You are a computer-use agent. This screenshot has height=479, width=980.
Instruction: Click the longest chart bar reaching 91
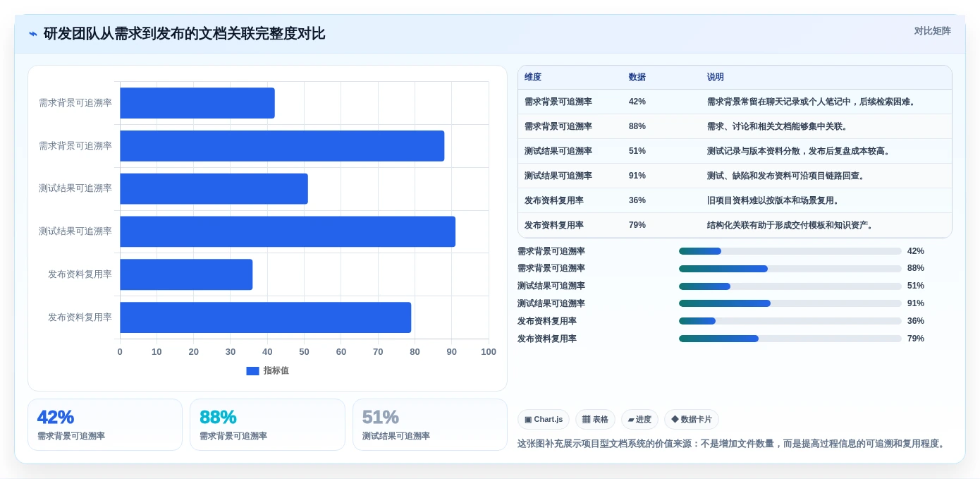click(288, 231)
